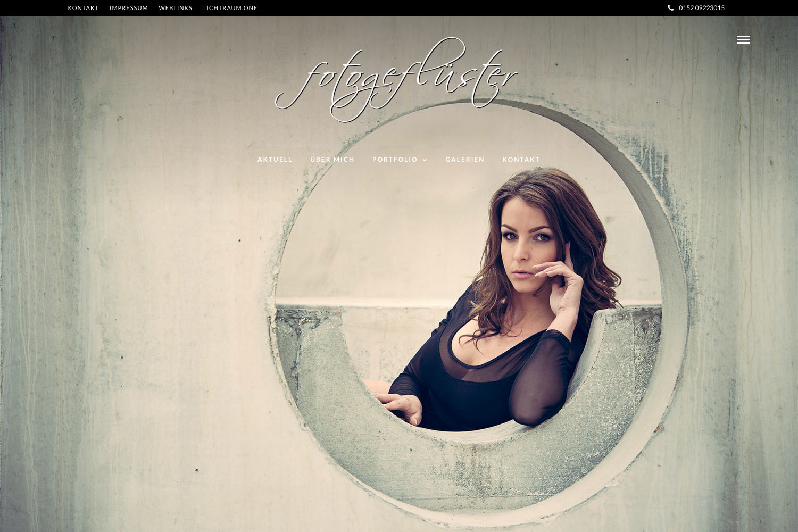Visit the Weblinks page

[175, 8]
